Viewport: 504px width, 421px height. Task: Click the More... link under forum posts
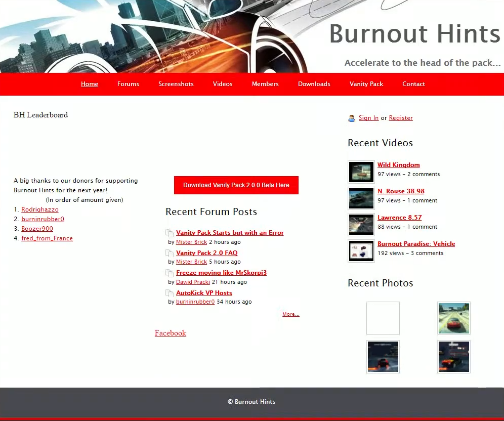[x=291, y=314]
